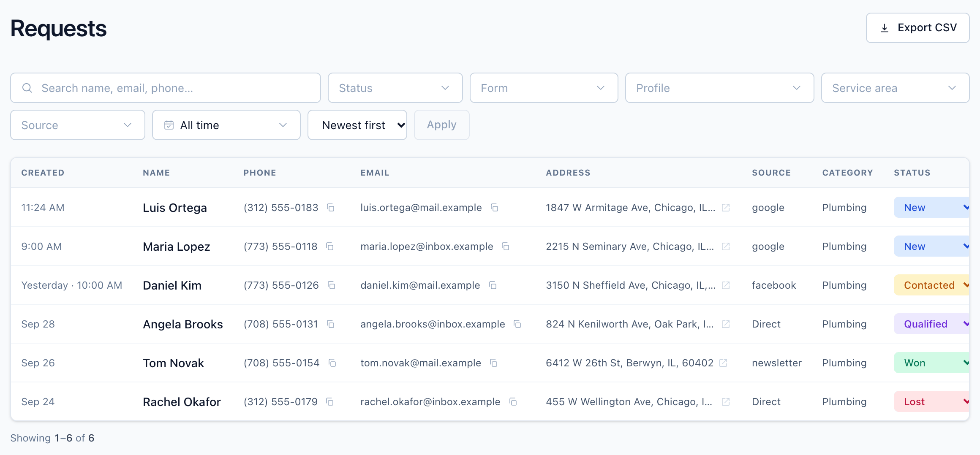Copy Luis Ortega's phone number
Screen dimensions: 980x455
(331, 208)
